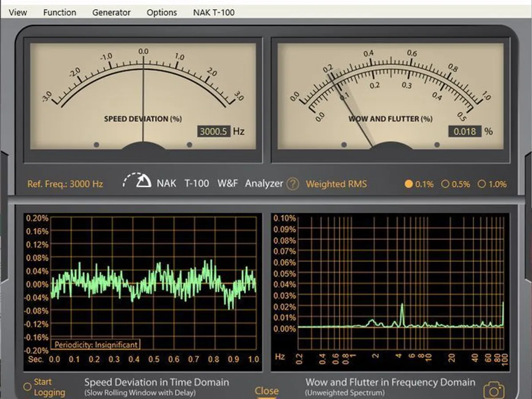Select the 0.5% range radio button
Viewport: 532px width, 399px height.
[445, 184]
